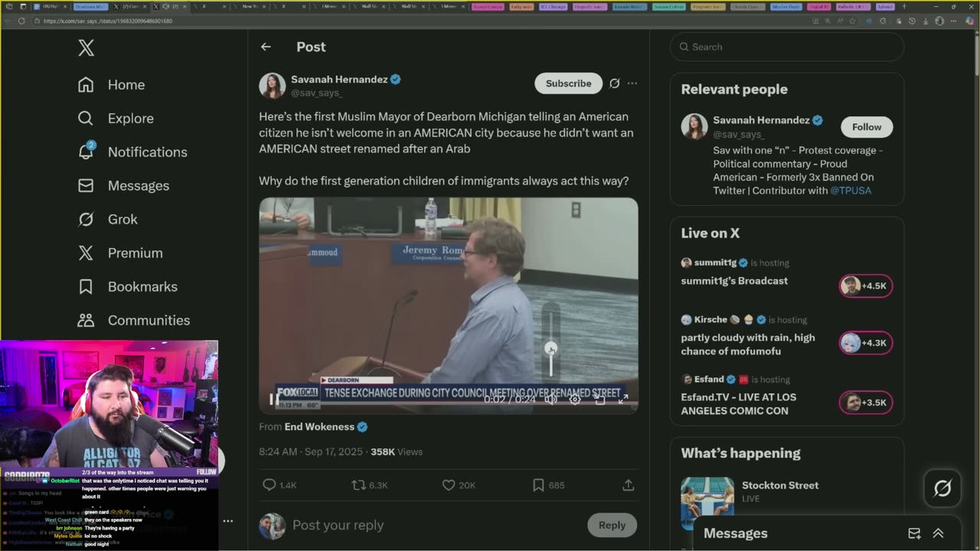Focus the X Search box
980x551 pixels.
pyautogui.click(x=787, y=47)
